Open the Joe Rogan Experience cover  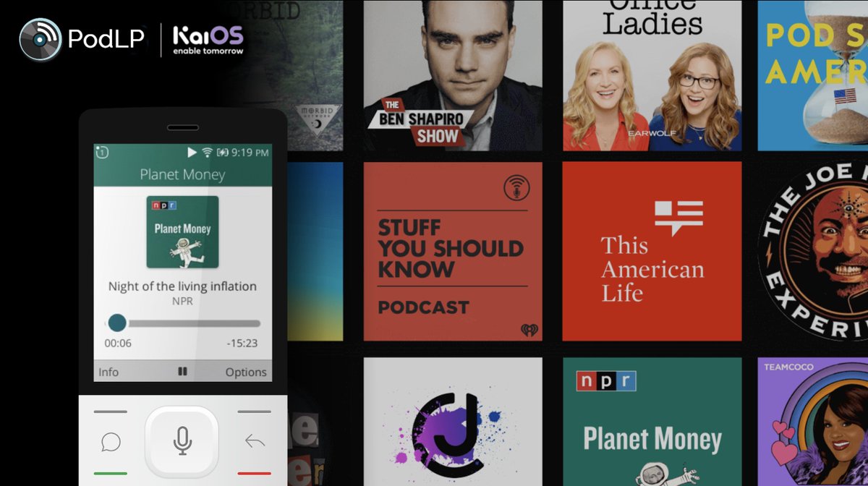click(x=813, y=251)
